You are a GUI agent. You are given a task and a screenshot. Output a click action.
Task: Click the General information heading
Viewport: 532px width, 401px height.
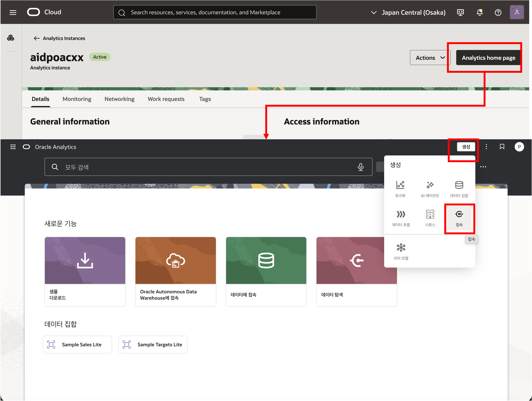(x=70, y=122)
